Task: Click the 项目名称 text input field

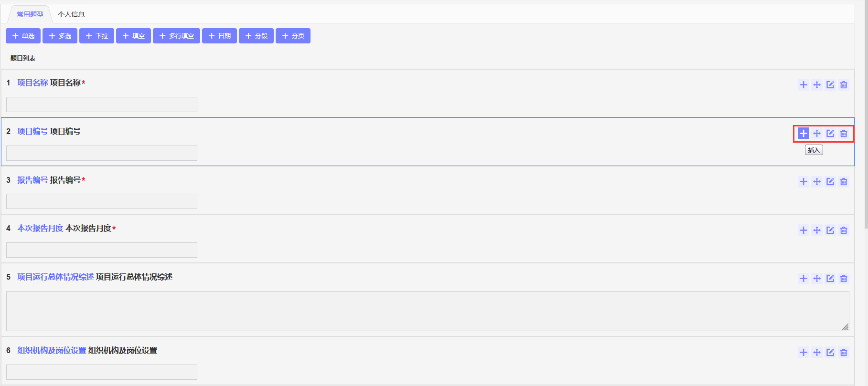Action: 102,104
